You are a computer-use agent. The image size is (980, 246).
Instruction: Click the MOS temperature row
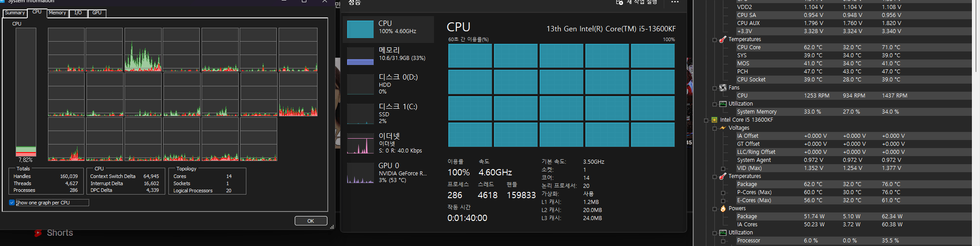(853, 64)
